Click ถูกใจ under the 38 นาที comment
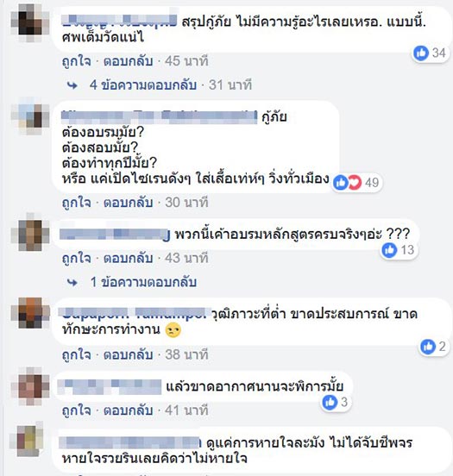This screenshot has width=453, height=476. click(x=77, y=355)
